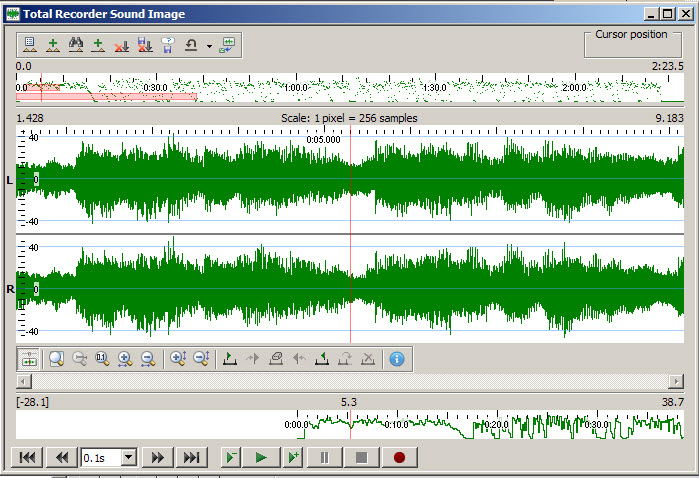The image size is (699, 478).
Task: Click the 9.183 end time value
Action: tap(669, 118)
